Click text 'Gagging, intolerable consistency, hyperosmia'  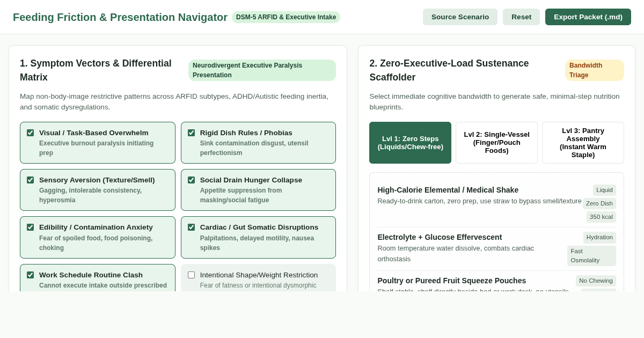90,195
